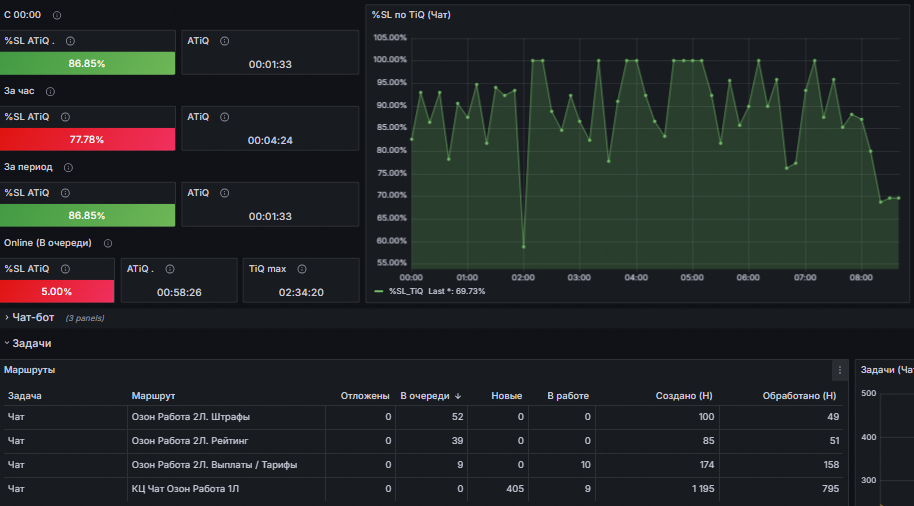The image size is (914, 506).
Task: Click info icon beside ATiQ in За час row
Action: tap(224, 117)
